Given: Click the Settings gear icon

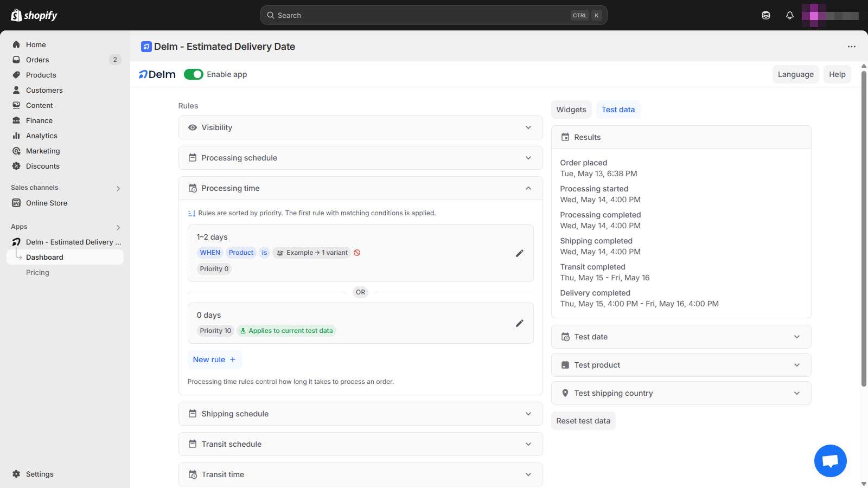Looking at the screenshot, I should 16,474.
